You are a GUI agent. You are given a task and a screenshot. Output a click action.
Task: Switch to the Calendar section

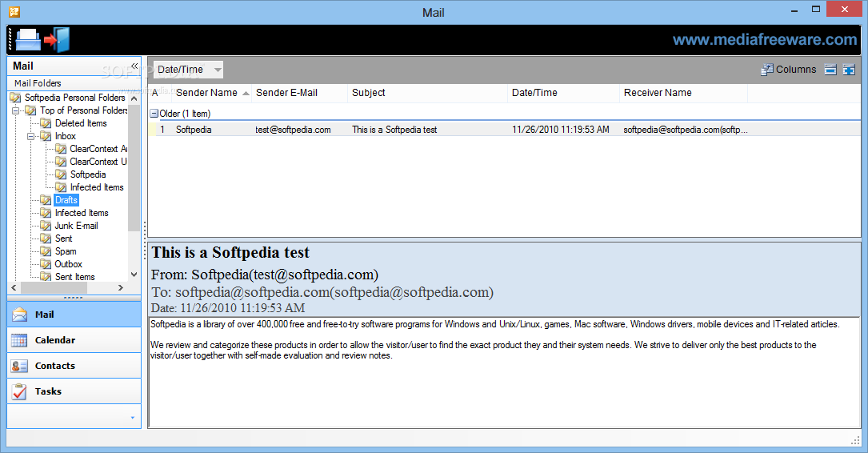(74, 340)
